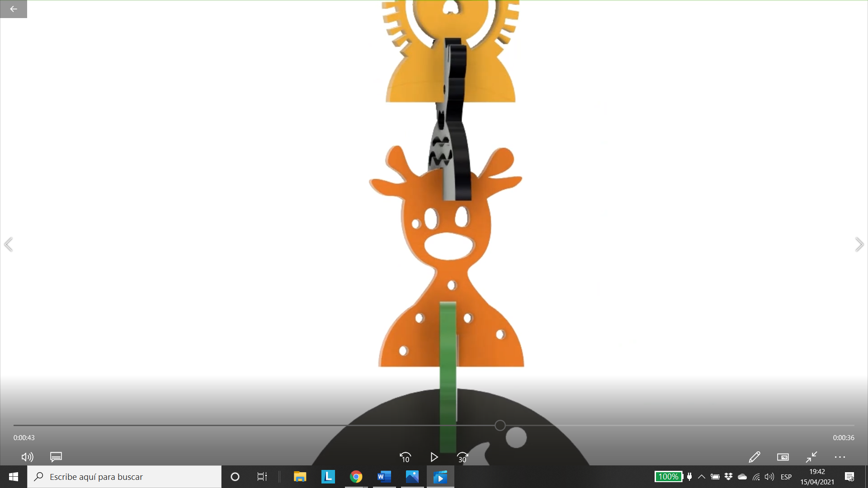Click elapsed time 0:00:43
Image resolution: width=868 pixels, height=488 pixels.
(24, 437)
